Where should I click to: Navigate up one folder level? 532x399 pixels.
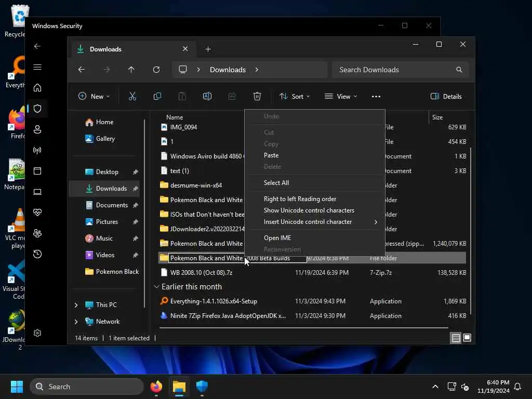131,70
